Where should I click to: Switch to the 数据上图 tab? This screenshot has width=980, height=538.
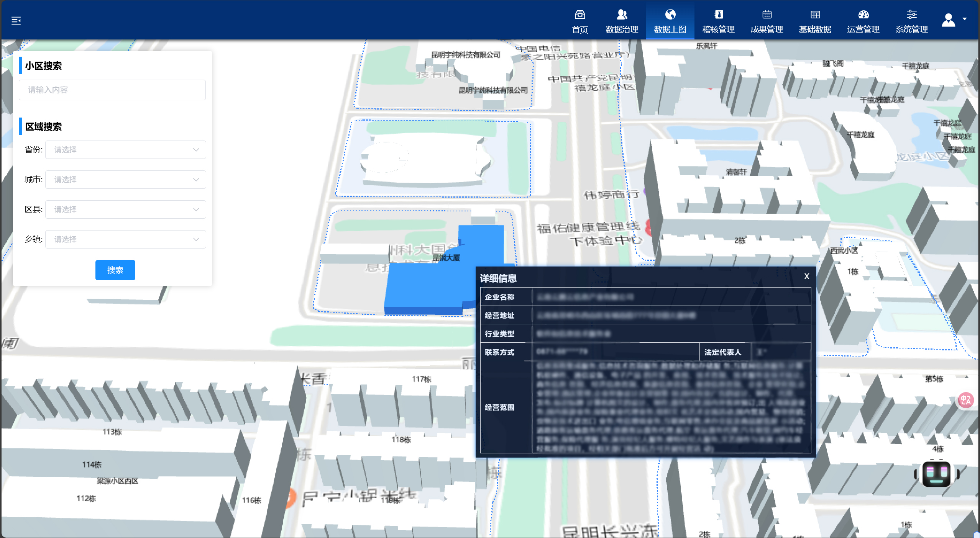670,21
